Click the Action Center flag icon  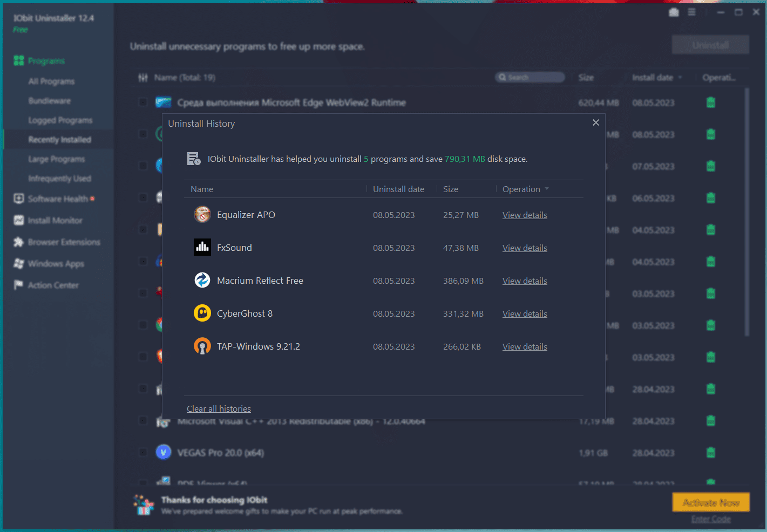(19, 285)
